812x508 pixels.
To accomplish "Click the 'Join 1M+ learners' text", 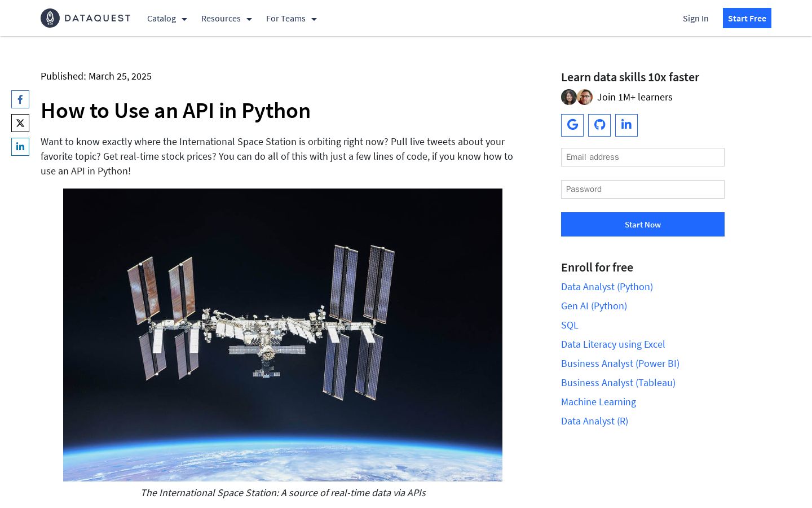I will [635, 97].
